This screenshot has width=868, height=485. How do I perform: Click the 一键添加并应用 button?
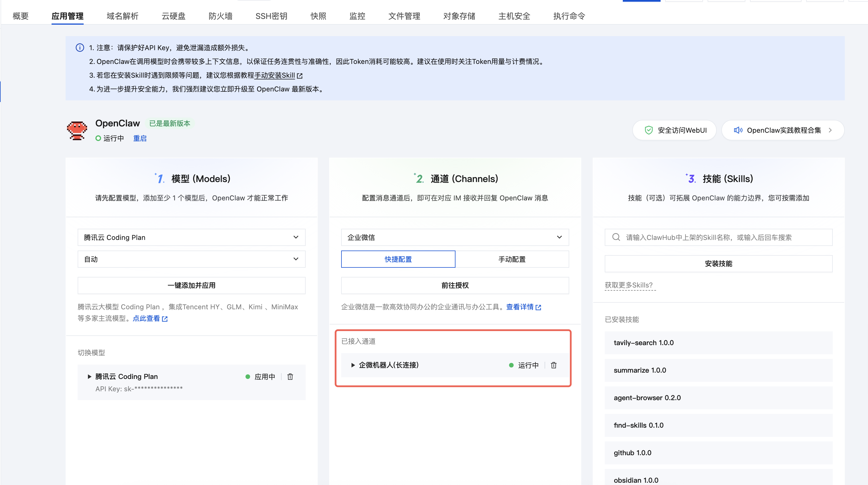pyautogui.click(x=191, y=285)
